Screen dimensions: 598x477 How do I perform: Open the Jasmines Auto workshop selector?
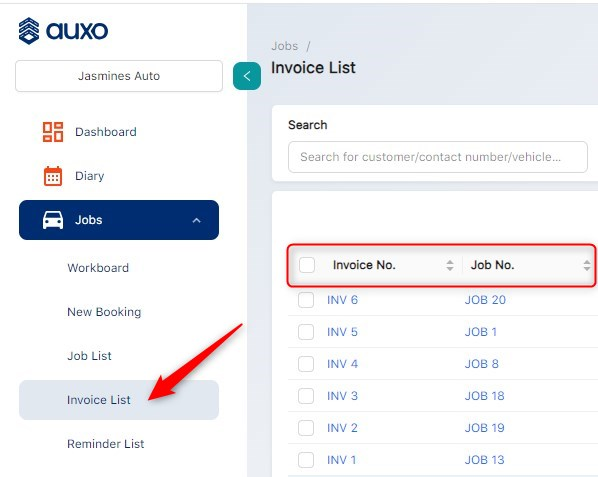click(119, 76)
